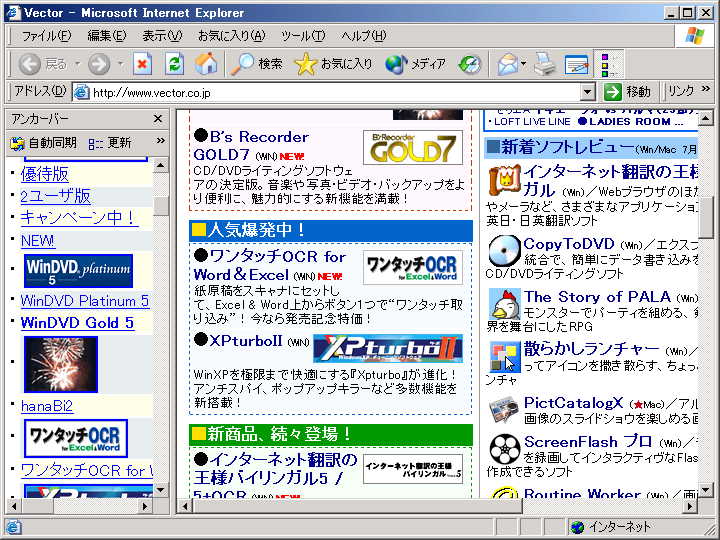Viewport: 720px width, 540px height.
Task: Stop page loading with red X icon
Action: [142, 64]
